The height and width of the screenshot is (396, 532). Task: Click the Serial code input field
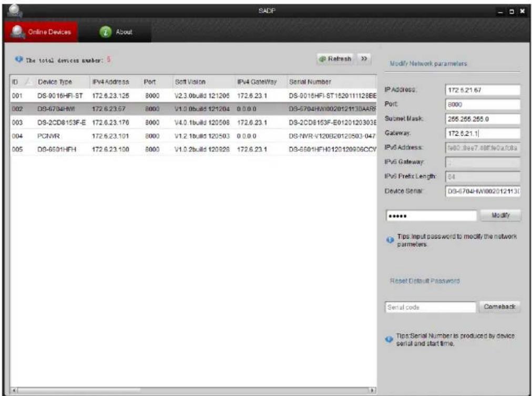tap(431, 307)
